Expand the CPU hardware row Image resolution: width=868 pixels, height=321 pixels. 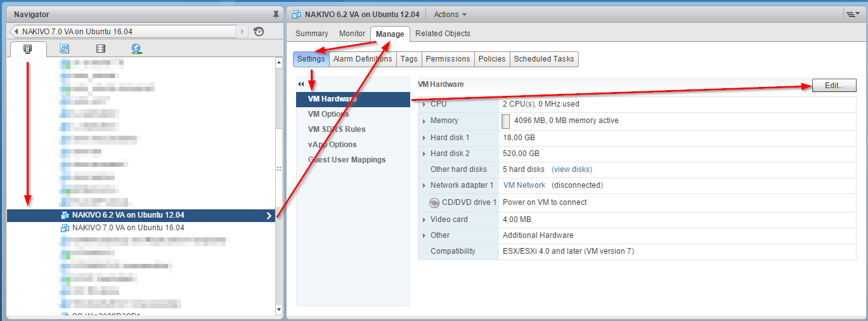tap(424, 104)
